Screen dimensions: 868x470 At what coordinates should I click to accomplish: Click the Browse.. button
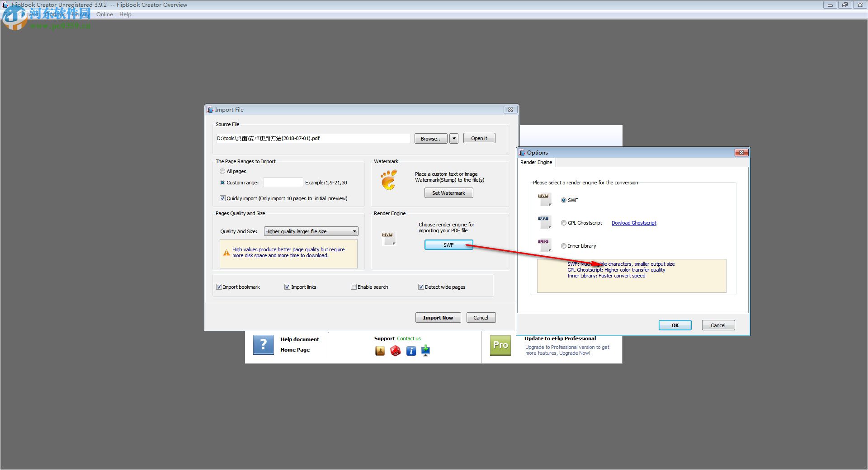(x=431, y=139)
